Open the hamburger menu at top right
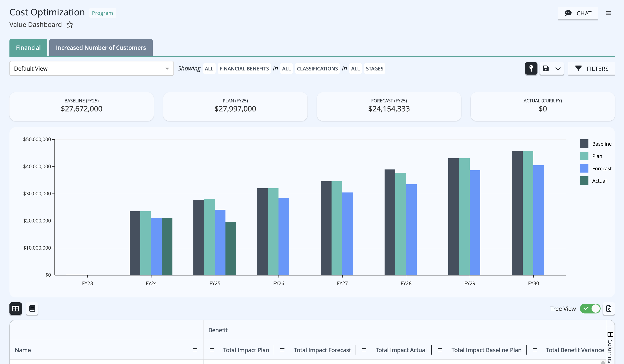Image resolution: width=624 pixels, height=364 pixels. click(x=608, y=13)
